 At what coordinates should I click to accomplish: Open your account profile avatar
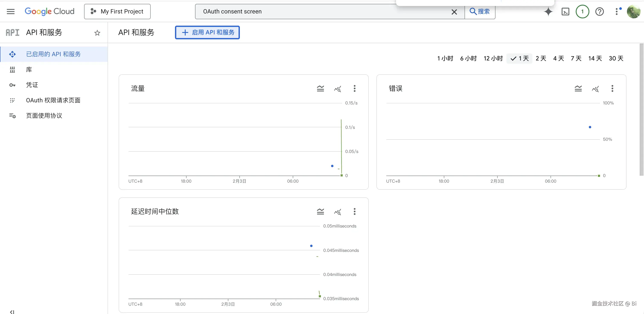(633, 11)
